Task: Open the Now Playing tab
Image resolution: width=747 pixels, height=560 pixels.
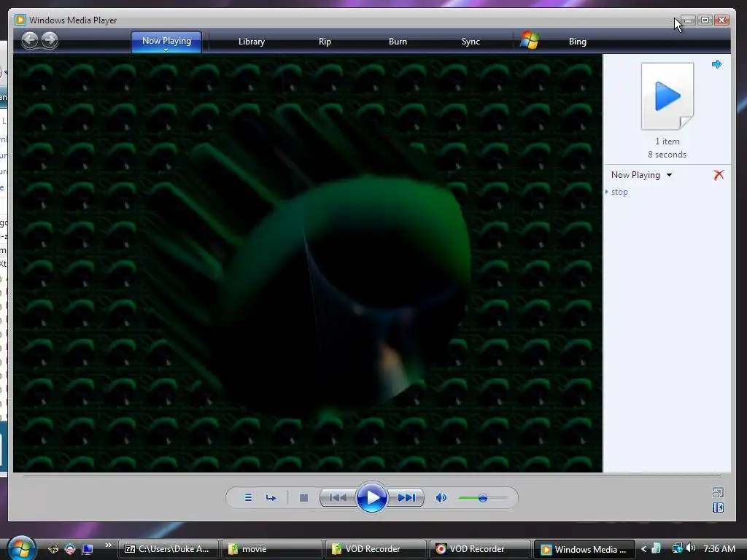Action: (x=166, y=41)
